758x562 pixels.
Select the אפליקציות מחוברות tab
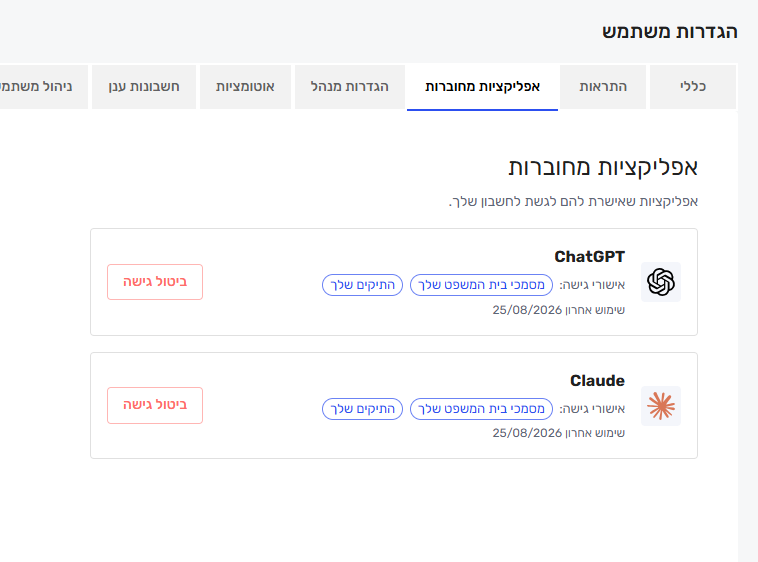coord(482,87)
